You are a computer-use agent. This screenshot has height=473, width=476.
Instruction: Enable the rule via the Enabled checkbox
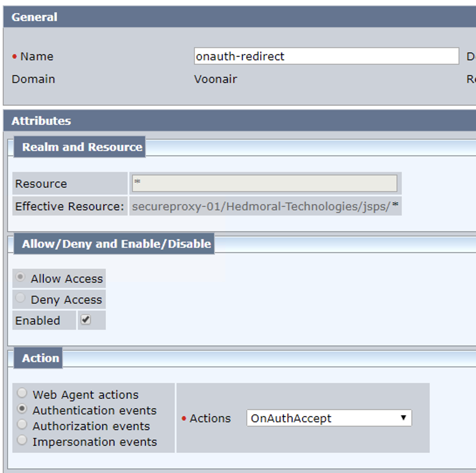point(86,319)
